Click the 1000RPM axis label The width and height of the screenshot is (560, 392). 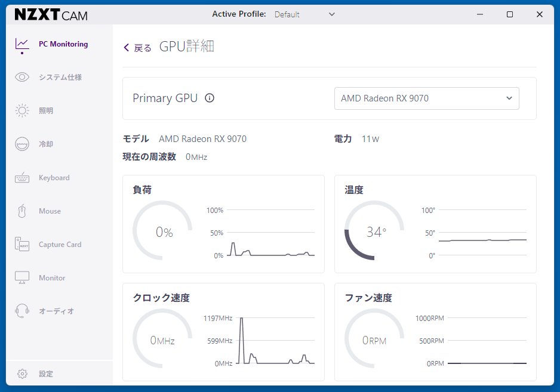coord(430,318)
